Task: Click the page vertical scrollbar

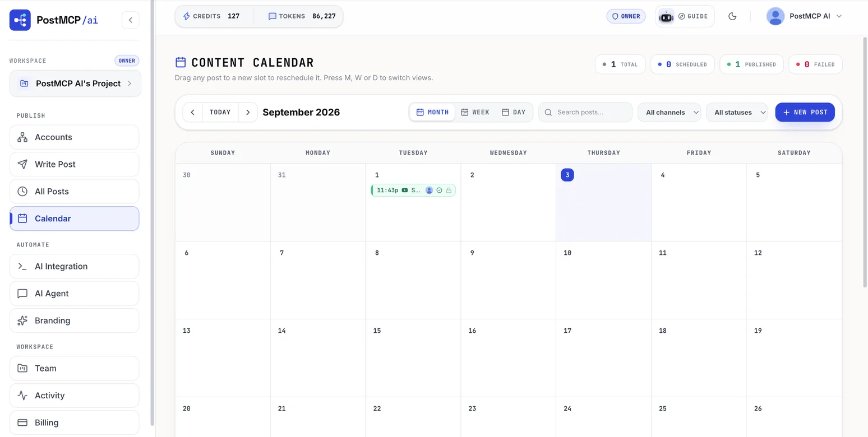Action: [x=865, y=162]
